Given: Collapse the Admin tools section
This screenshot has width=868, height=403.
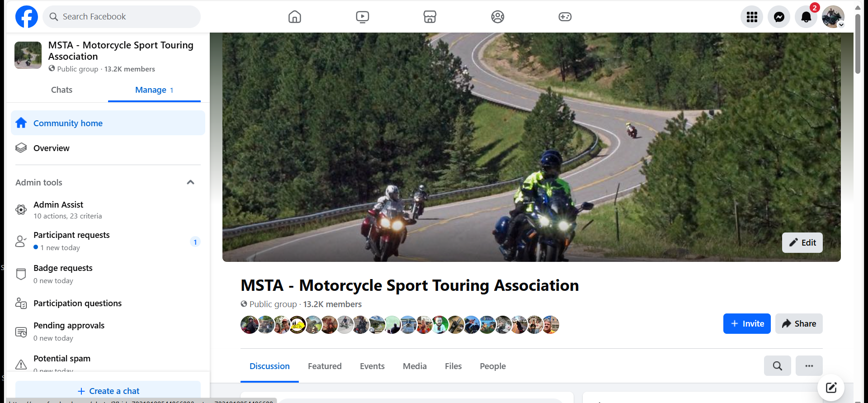Looking at the screenshot, I should (190, 182).
